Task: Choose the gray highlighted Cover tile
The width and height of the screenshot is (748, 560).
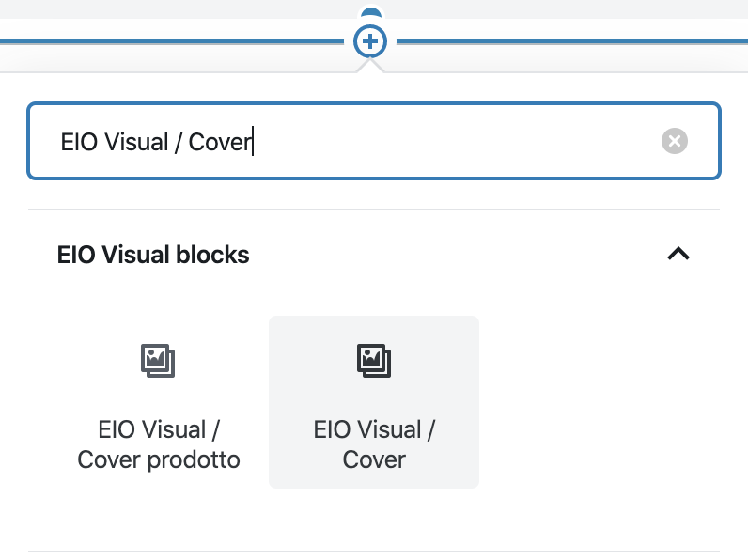Action: [374, 401]
